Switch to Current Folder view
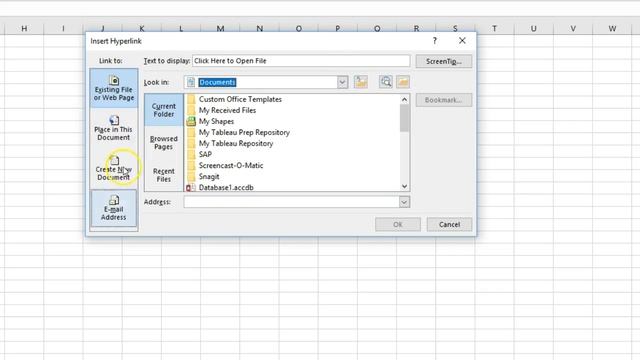640x360 pixels. tap(164, 110)
